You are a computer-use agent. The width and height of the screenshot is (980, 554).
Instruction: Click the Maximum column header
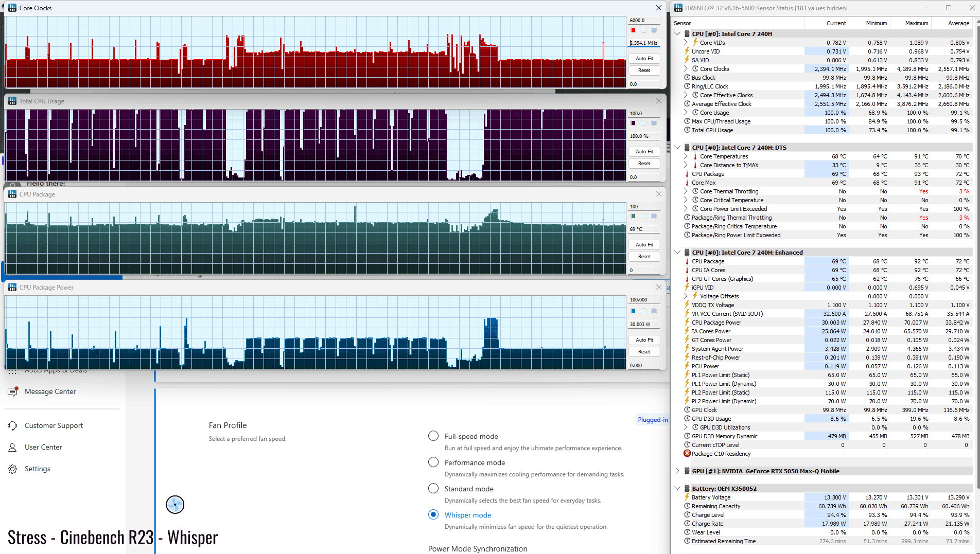[911, 23]
